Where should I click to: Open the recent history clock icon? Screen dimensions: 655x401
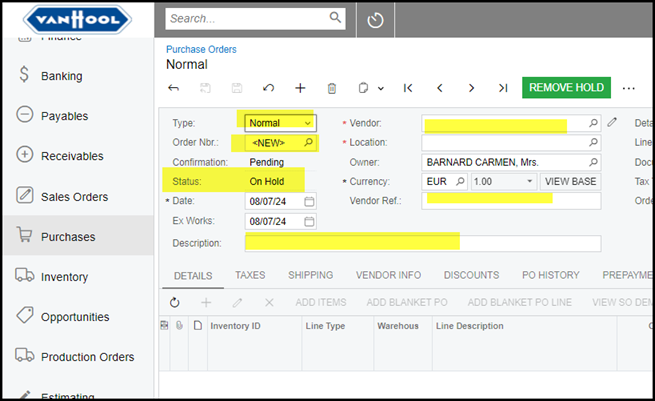coord(375,20)
